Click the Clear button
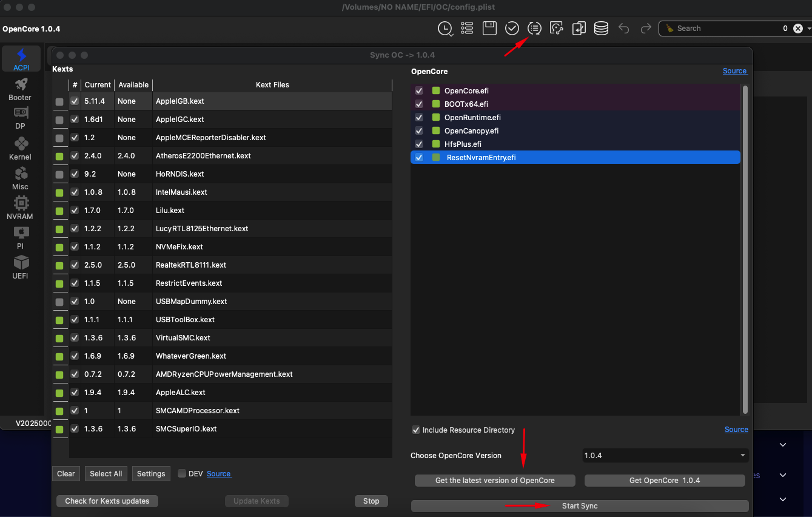The height and width of the screenshot is (517, 812). 66,474
